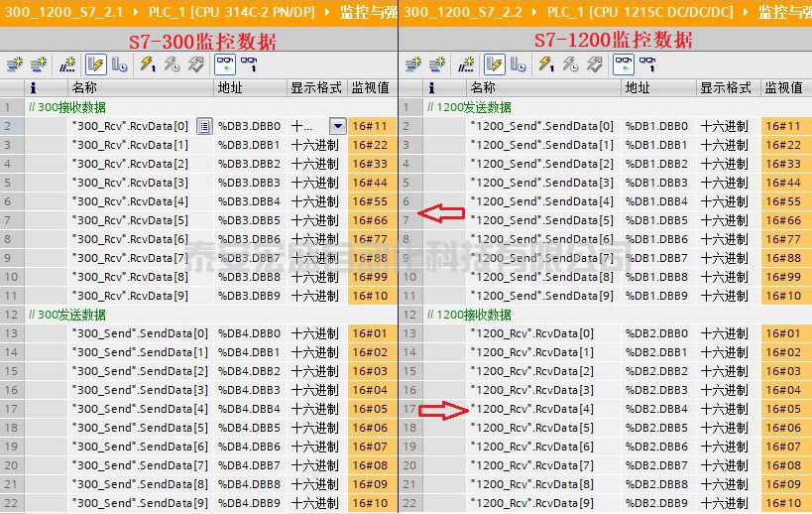812x514 pixels.
Task: Toggle modify columns display in S7-300 toolbar
Action: pos(95,64)
